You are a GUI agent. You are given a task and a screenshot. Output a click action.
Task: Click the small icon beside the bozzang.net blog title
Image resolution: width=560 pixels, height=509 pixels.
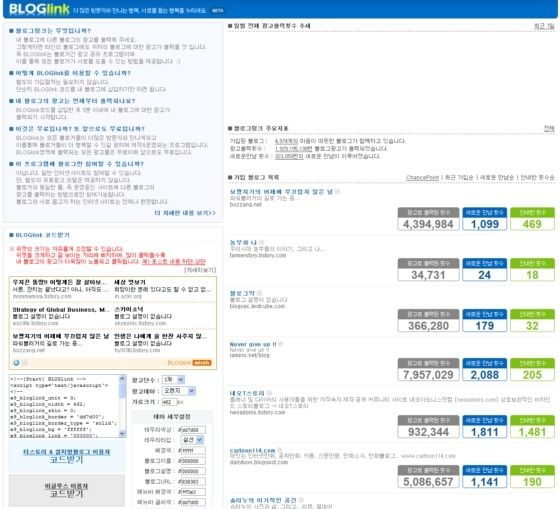[338, 192]
